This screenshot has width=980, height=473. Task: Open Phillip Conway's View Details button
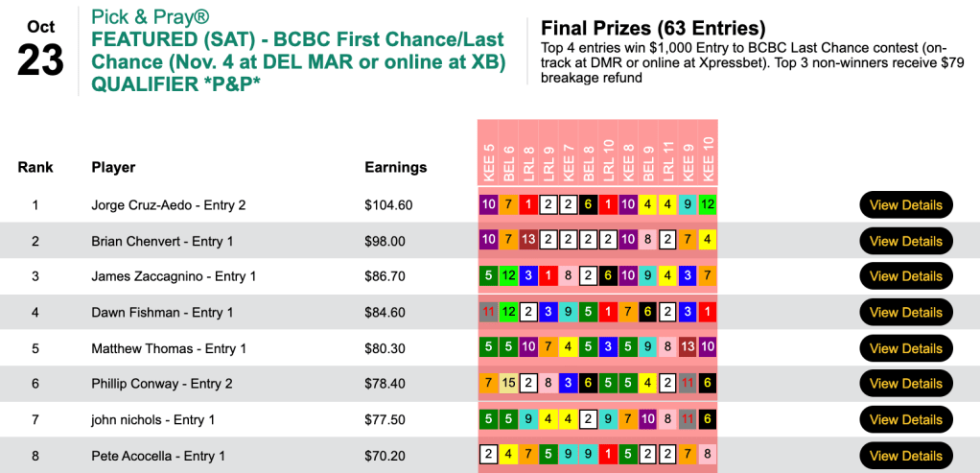pos(906,384)
